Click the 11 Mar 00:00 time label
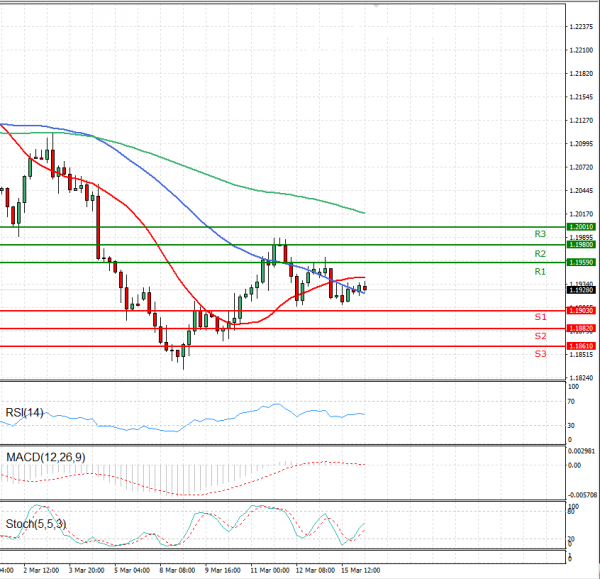This screenshot has width=600, height=579. pyautogui.click(x=270, y=571)
